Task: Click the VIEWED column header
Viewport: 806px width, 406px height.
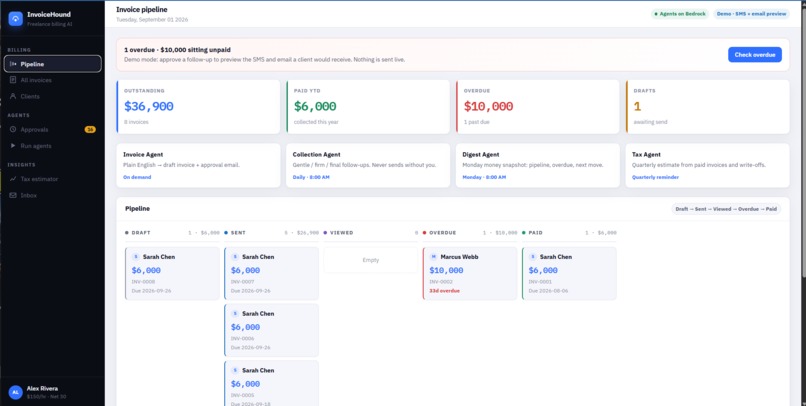Action: (x=371, y=233)
